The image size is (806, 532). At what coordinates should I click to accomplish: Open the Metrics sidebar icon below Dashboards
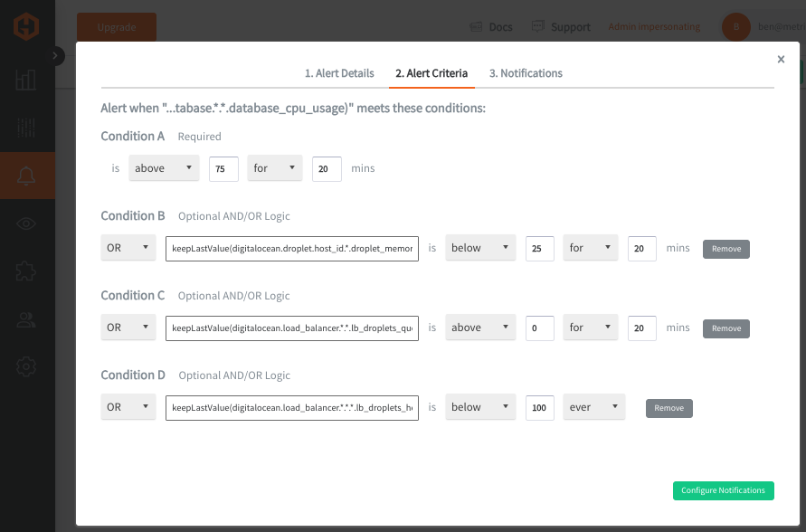click(x=25, y=128)
